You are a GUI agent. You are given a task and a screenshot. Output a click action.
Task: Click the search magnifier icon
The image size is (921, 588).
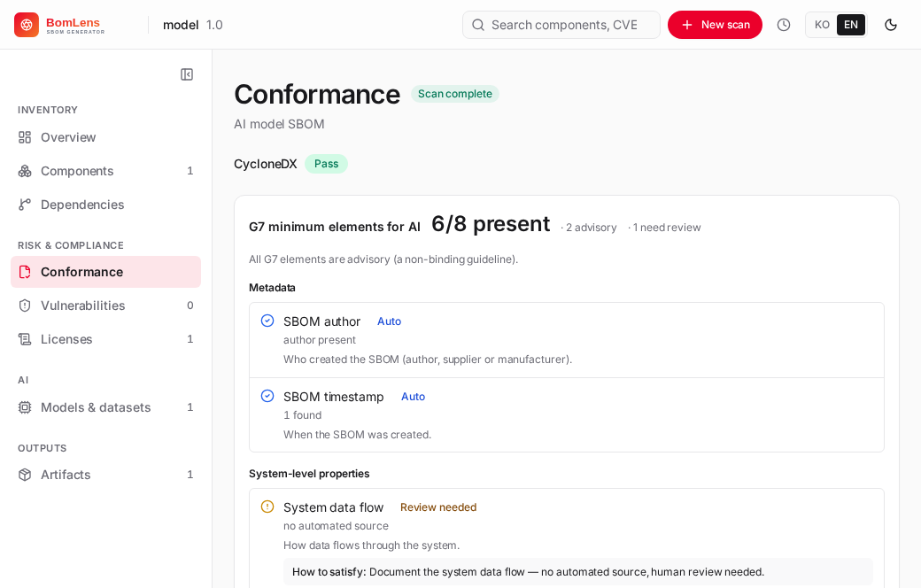coord(478,25)
